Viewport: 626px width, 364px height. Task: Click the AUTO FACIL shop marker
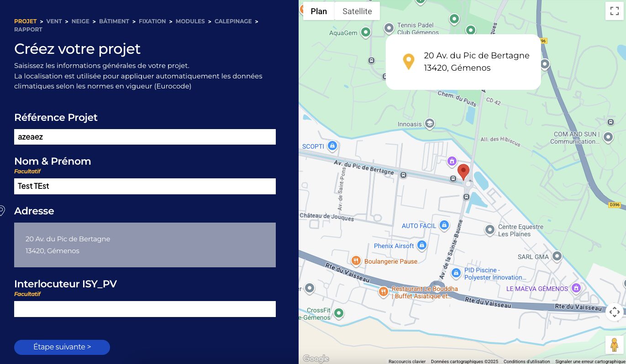point(444,225)
